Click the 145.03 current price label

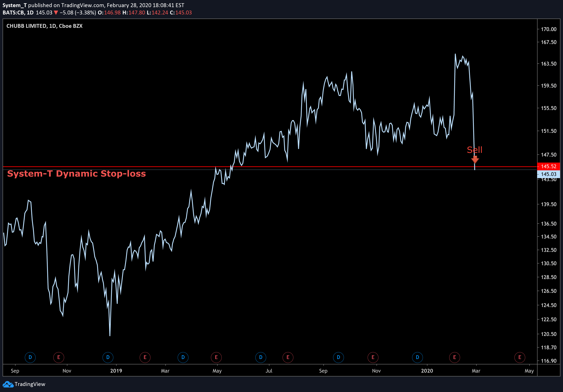click(549, 174)
